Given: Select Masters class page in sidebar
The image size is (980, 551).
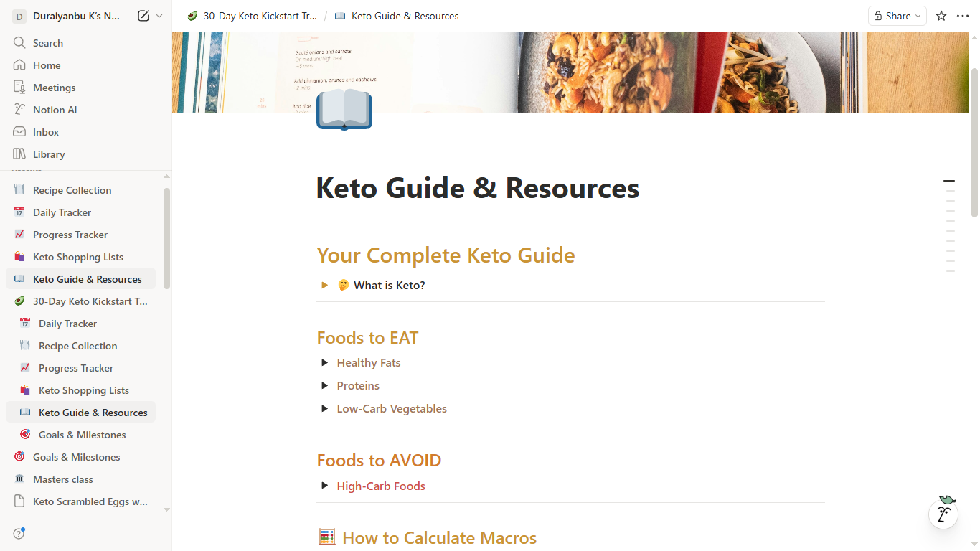Looking at the screenshot, I should point(63,479).
